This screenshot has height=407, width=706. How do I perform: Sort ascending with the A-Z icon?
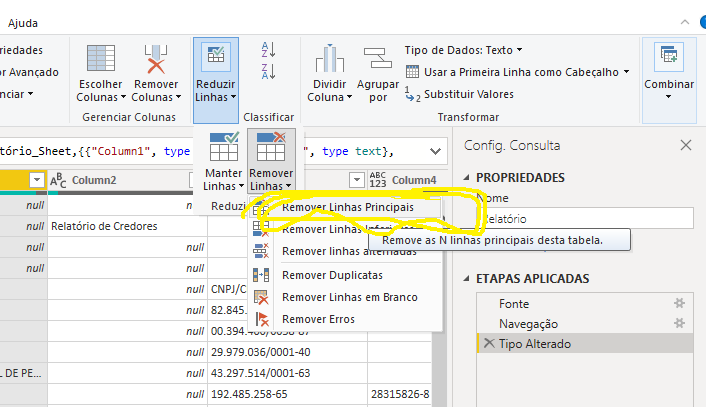268,50
